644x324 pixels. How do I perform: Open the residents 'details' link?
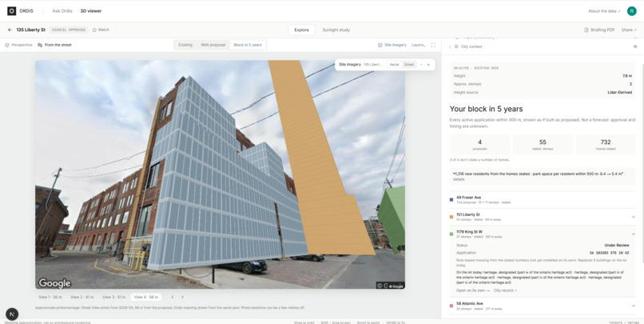459,179
